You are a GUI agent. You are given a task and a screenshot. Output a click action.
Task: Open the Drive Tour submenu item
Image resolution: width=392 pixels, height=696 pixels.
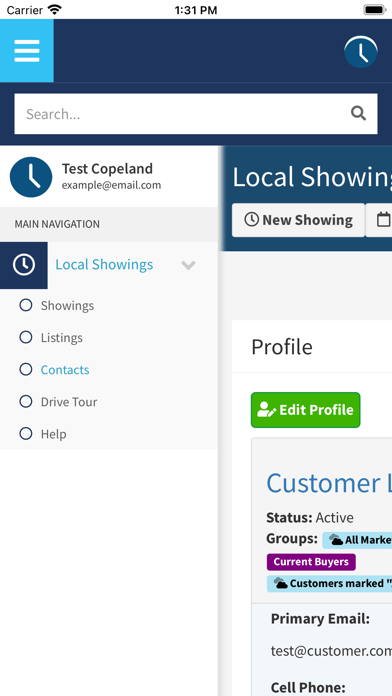(69, 402)
